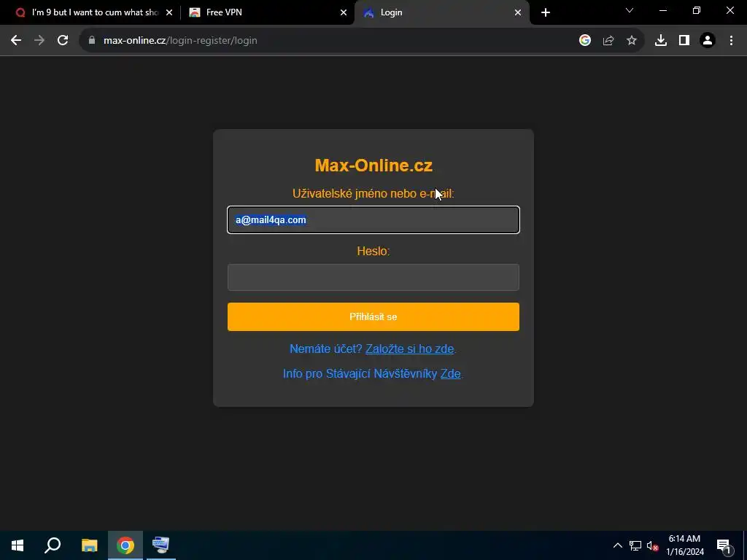This screenshot has height=560, width=747.
Task: Open the 'Založte si ho zde' link
Action: coord(410,349)
